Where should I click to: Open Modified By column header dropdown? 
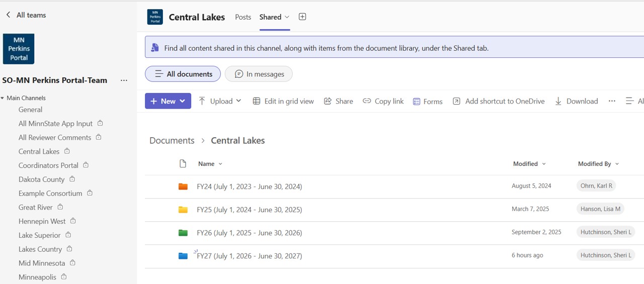coord(598,164)
